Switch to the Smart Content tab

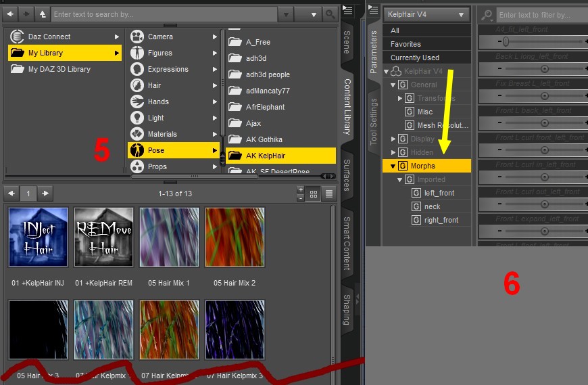347,243
